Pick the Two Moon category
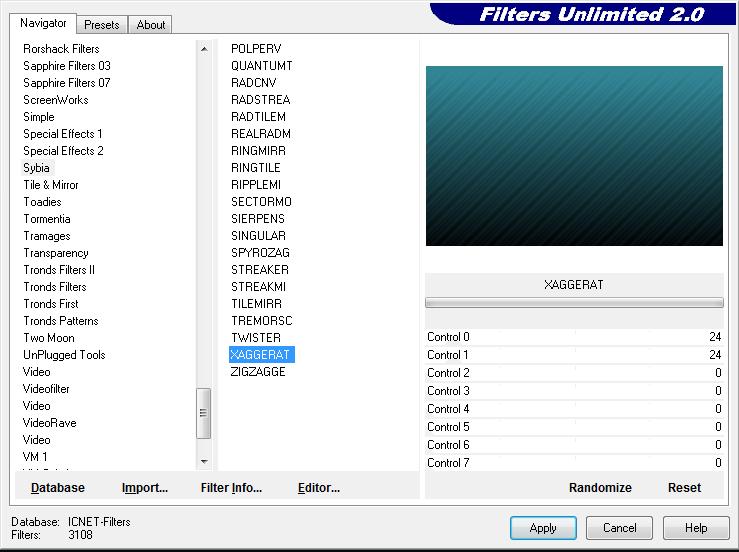 coord(49,338)
